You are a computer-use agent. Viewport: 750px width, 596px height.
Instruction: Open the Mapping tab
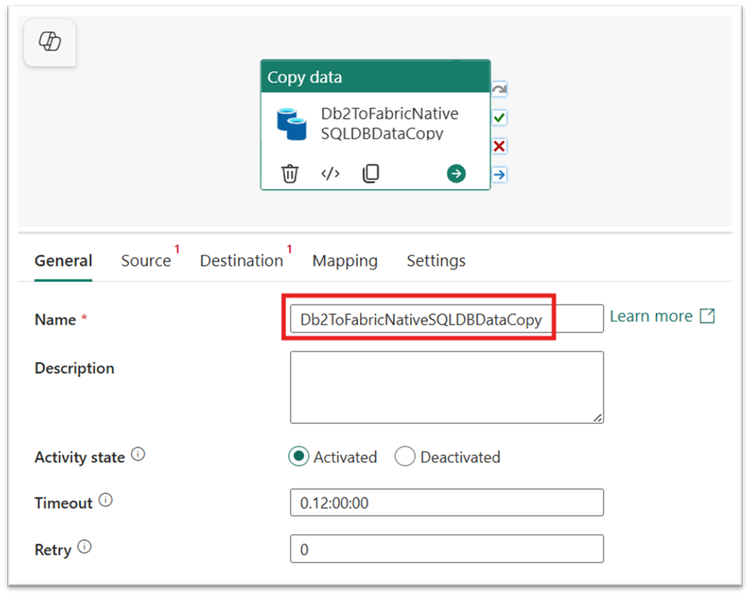345,261
